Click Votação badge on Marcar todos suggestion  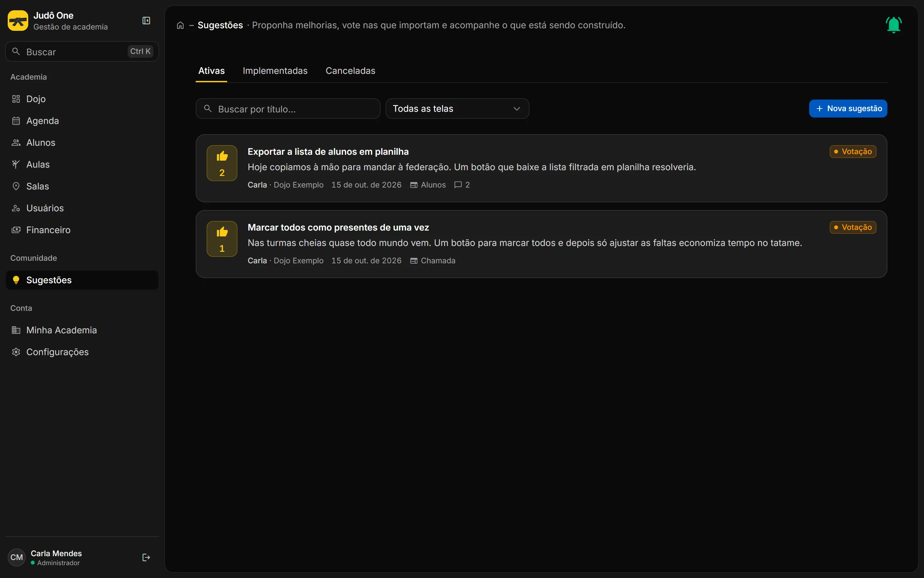click(x=852, y=227)
